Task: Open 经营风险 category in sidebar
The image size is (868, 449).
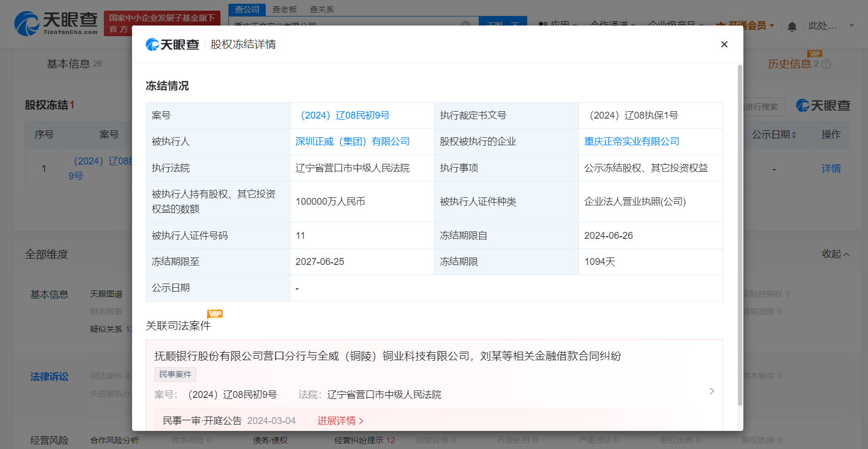Action: (49, 440)
